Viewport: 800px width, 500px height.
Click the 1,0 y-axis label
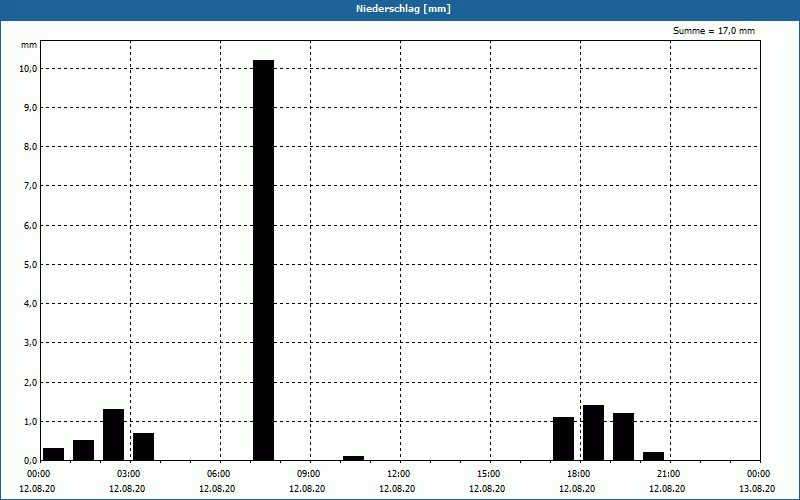[x=30, y=422]
